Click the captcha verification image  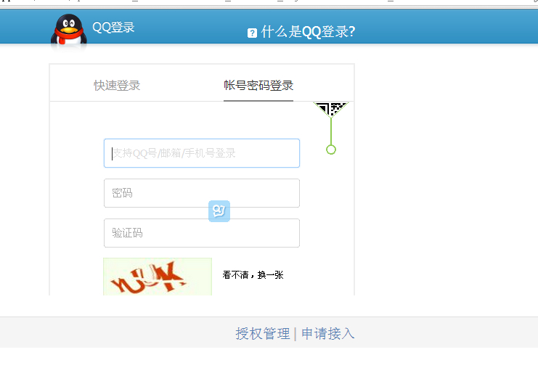click(x=158, y=277)
